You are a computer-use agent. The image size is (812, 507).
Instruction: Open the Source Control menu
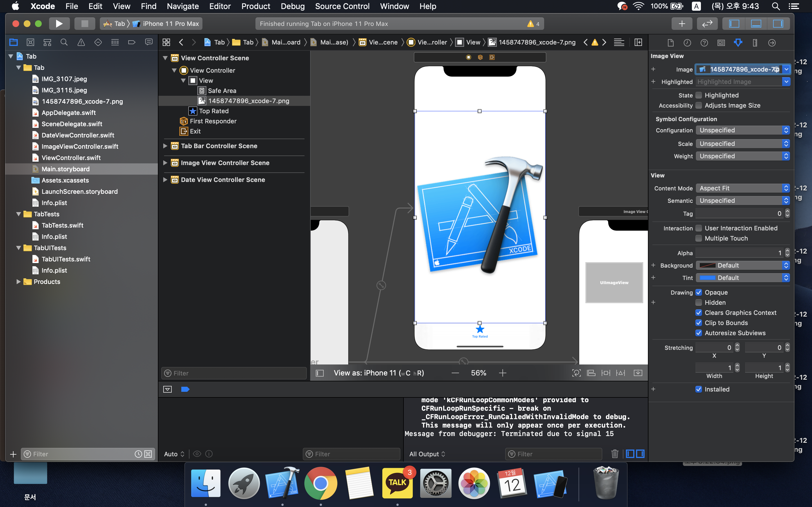[x=342, y=6]
